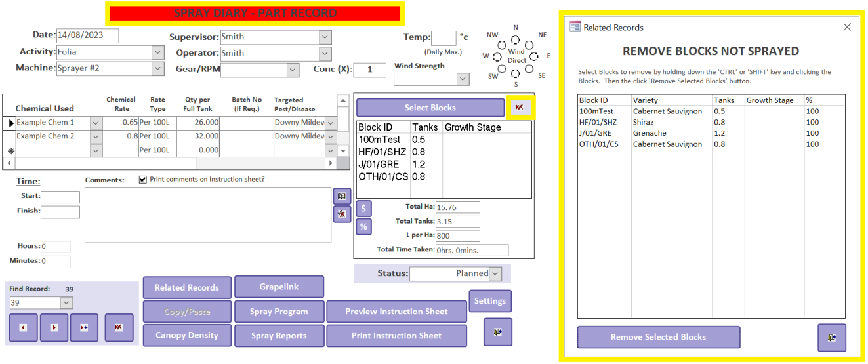Select West wind direction
This screenshot has height=364, width=868.
click(497, 56)
